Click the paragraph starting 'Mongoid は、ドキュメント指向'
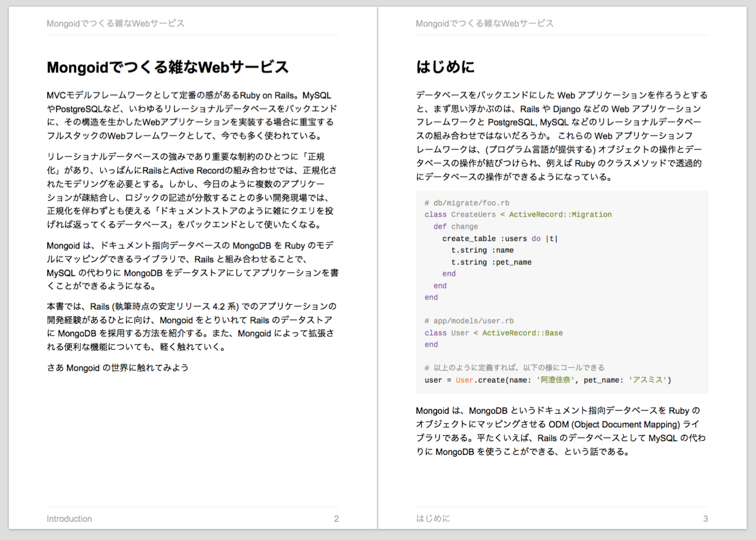756x540 pixels. 192,266
